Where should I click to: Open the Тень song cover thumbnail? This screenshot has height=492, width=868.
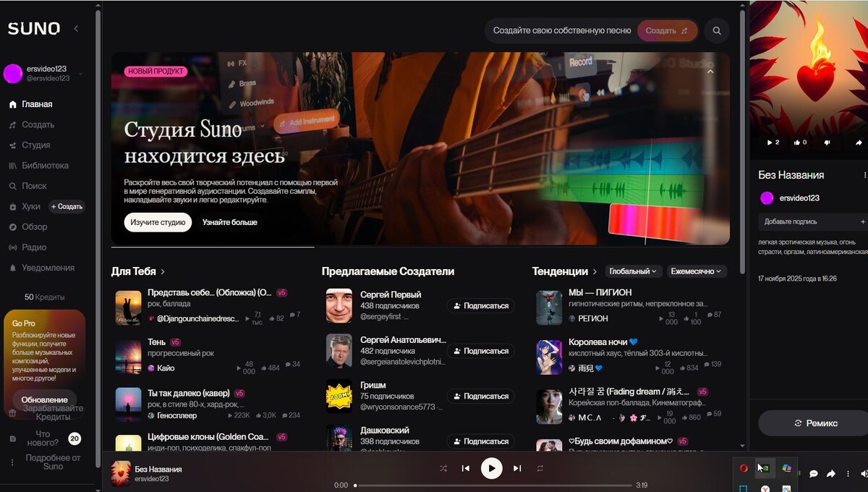(x=128, y=357)
